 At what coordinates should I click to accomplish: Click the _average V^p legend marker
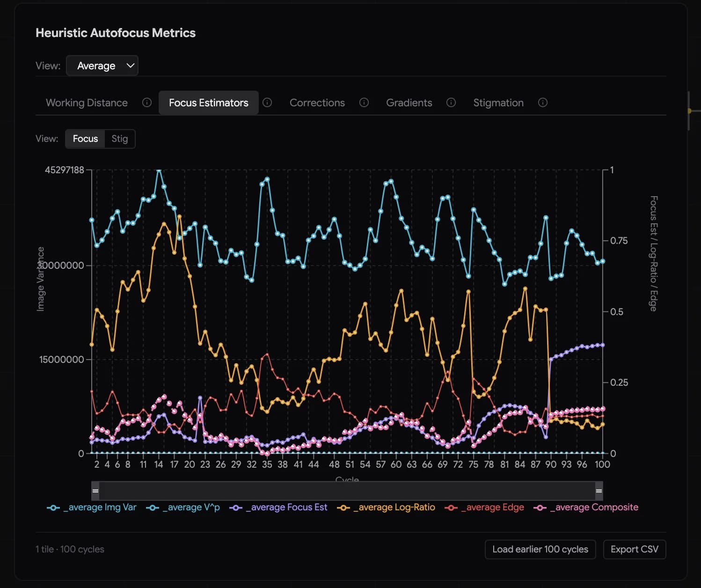click(x=152, y=507)
